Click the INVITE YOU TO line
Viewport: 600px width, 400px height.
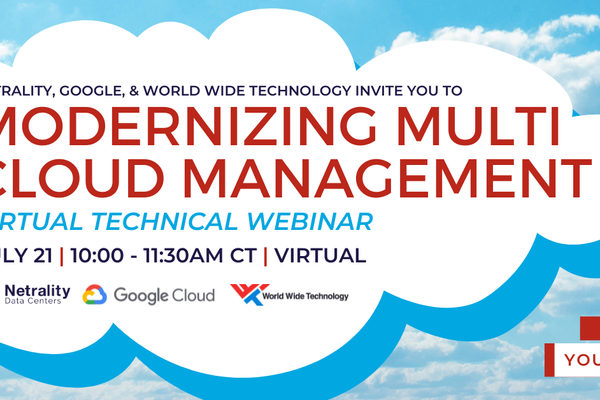click(x=409, y=91)
